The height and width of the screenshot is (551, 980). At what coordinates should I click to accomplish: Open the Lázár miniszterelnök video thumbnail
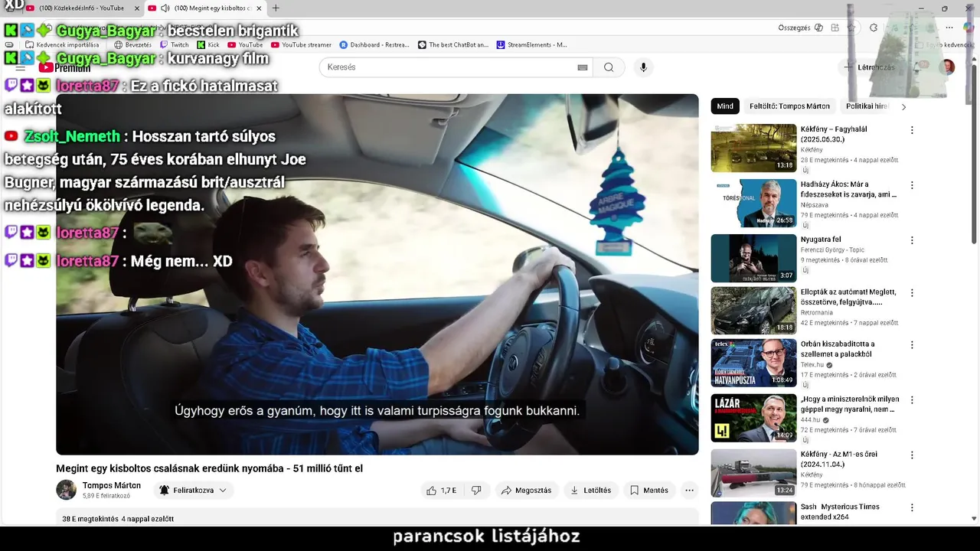(x=753, y=418)
